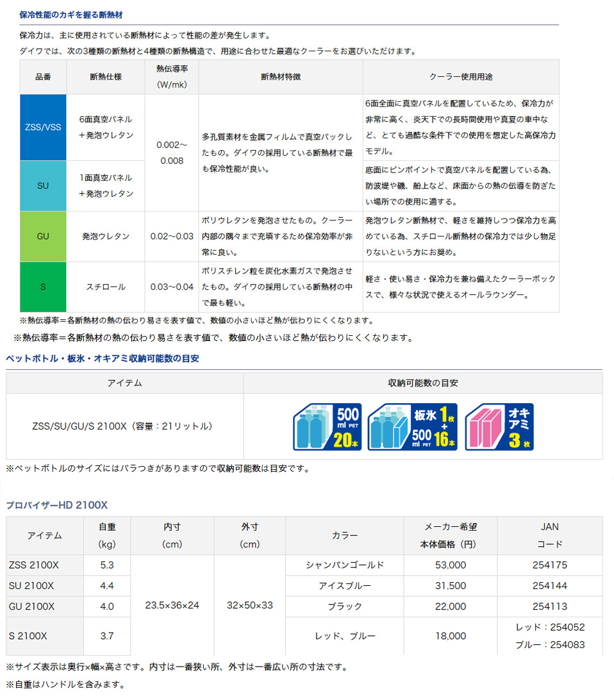Screen dimensions: 614x700
Task: Click the 自重 (kg) column header
Action: pos(107,536)
